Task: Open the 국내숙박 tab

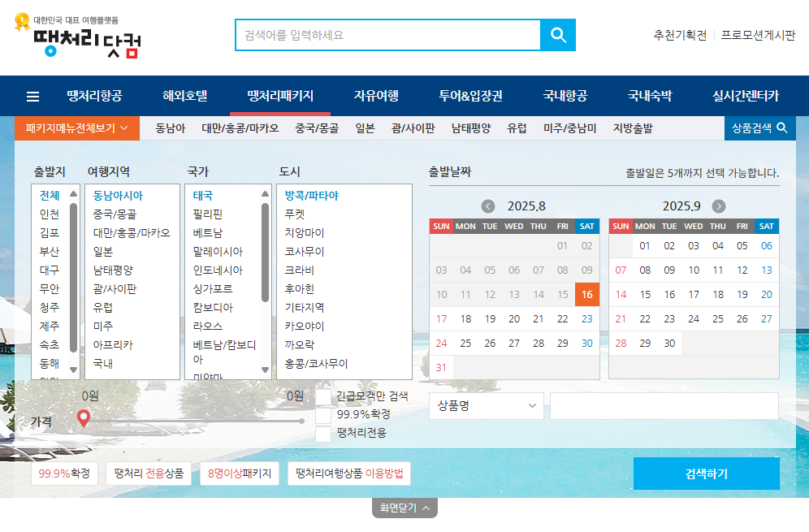Action: tap(650, 96)
